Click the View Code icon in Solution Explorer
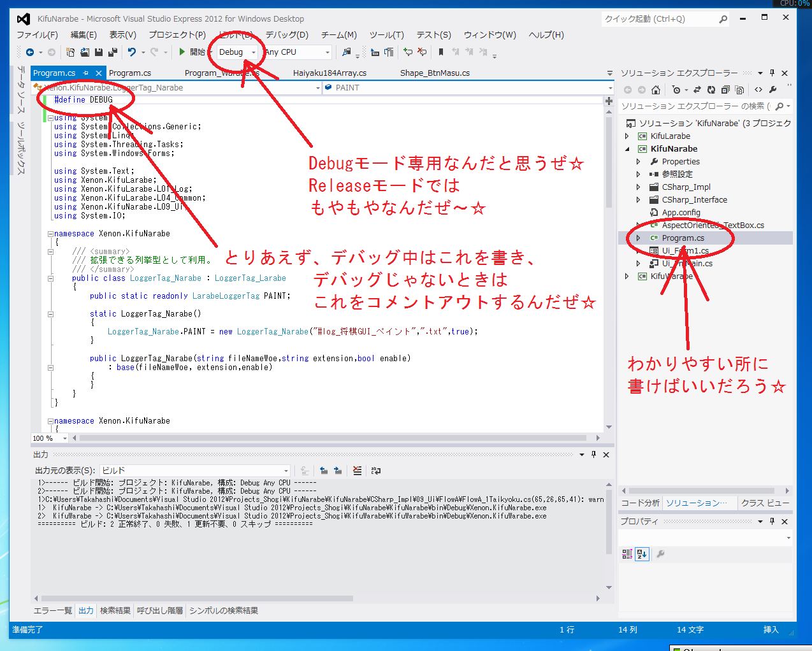This screenshot has width=812, height=651. click(x=758, y=90)
